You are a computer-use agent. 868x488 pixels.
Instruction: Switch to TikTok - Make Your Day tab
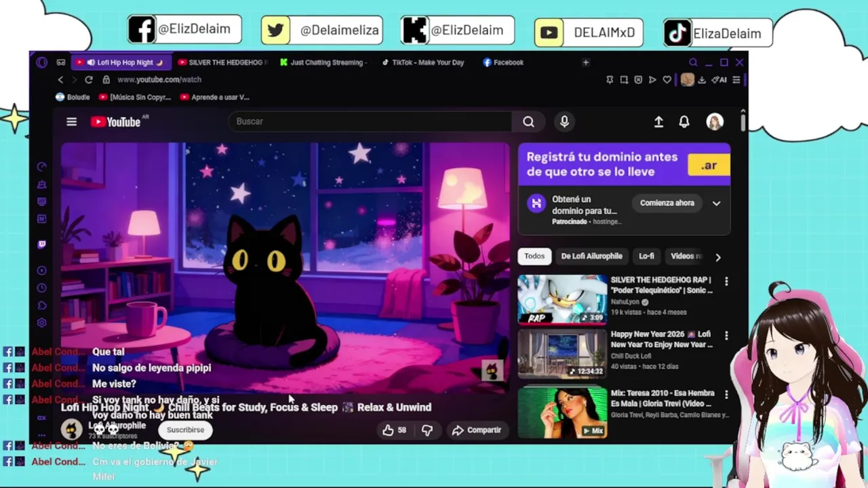[425, 62]
